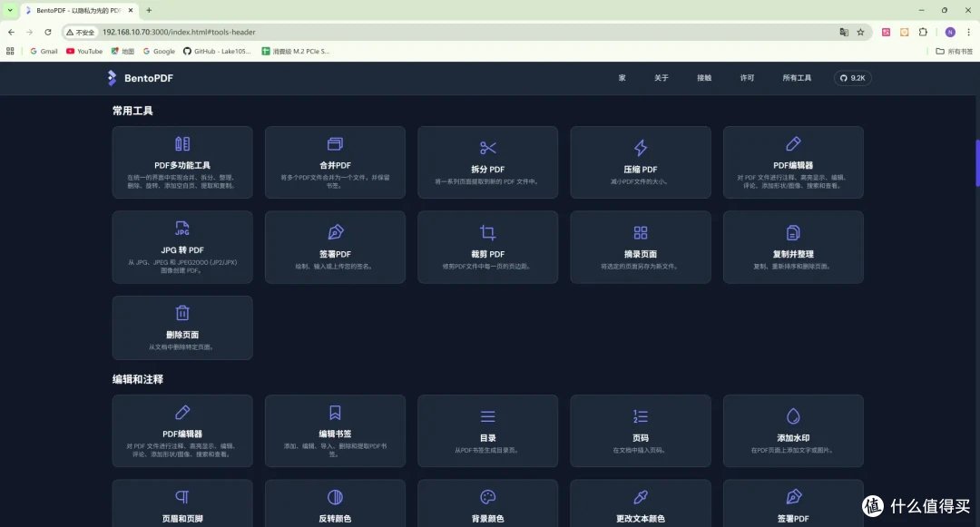The height and width of the screenshot is (527, 980).
Task: Click the 背景颜色 palette icon
Action: pyautogui.click(x=488, y=497)
